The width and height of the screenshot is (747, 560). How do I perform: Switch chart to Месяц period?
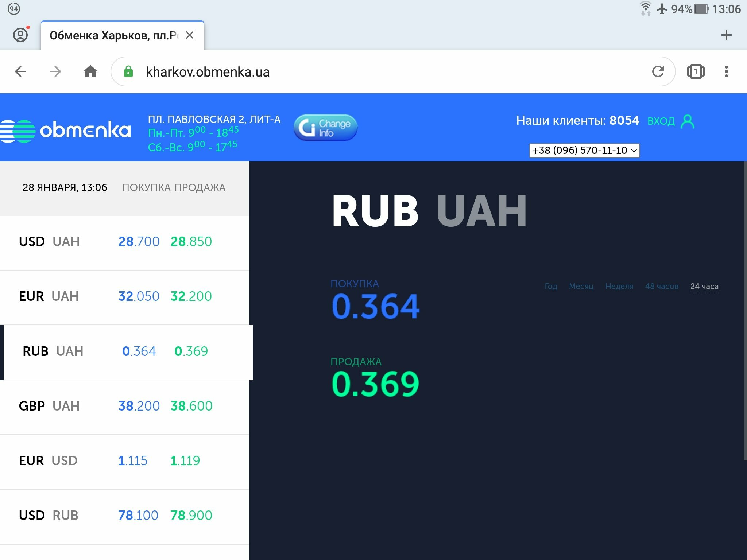click(581, 287)
